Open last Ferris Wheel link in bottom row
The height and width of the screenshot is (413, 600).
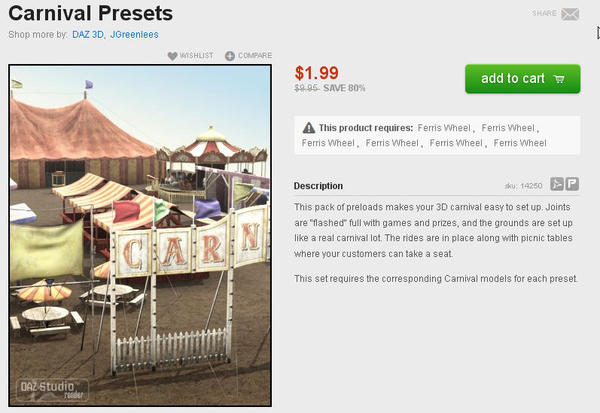(x=520, y=143)
